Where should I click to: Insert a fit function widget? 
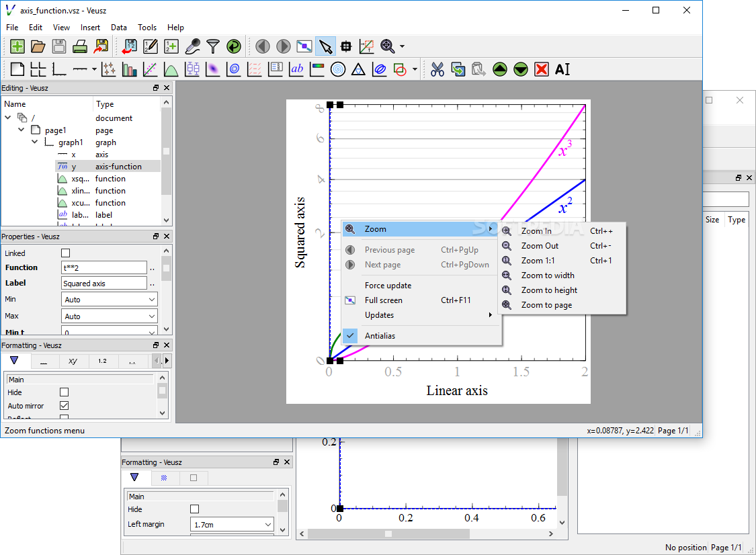click(x=150, y=69)
